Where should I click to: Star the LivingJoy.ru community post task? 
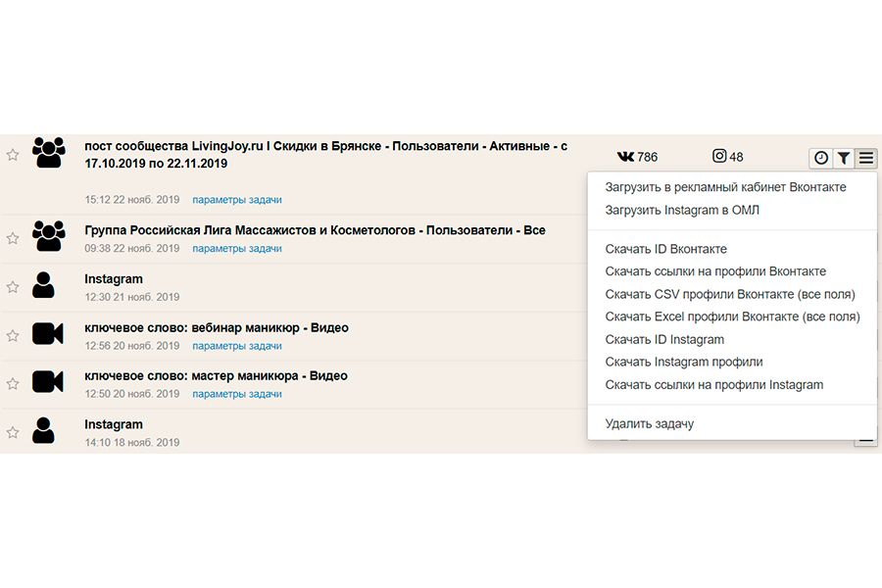point(13,155)
